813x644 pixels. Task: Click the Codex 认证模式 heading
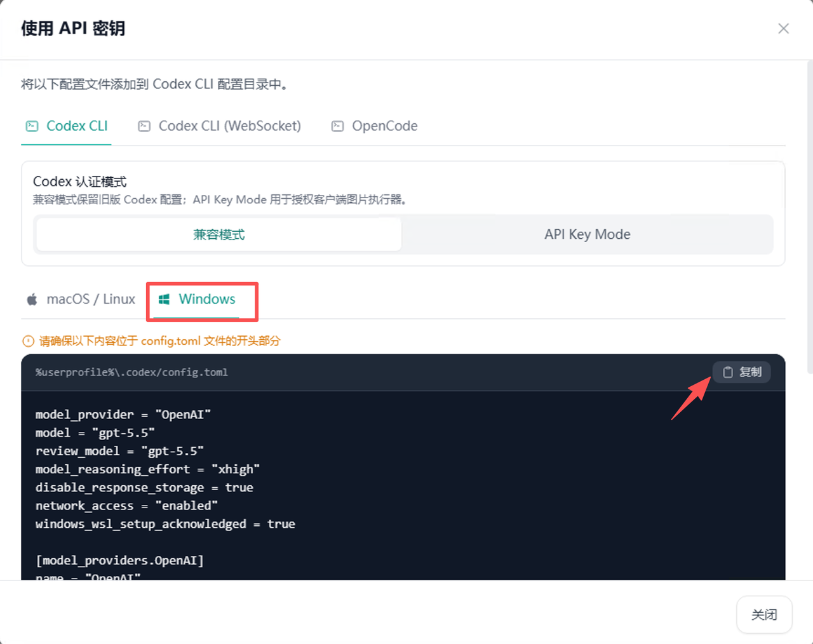80,182
